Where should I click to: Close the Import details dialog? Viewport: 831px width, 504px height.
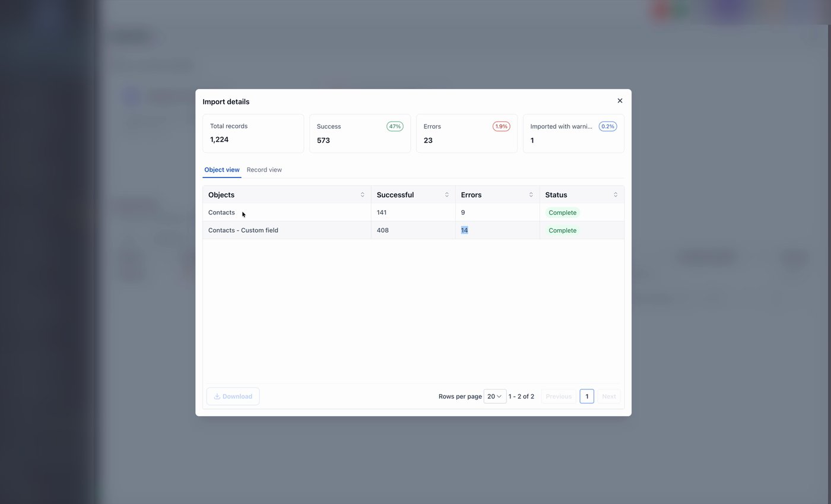tap(620, 100)
